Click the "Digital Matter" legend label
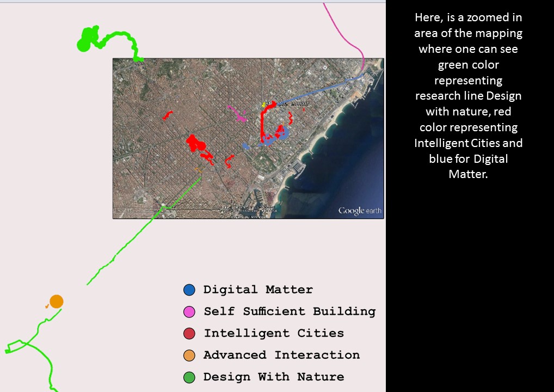The height and width of the screenshot is (392, 554). point(258,290)
